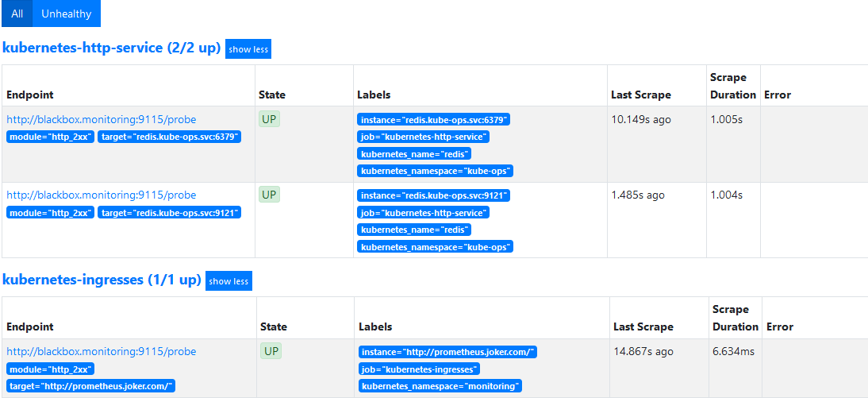Click the 10.149s ago last scrape value
This screenshot has width=868, height=398.
point(641,119)
